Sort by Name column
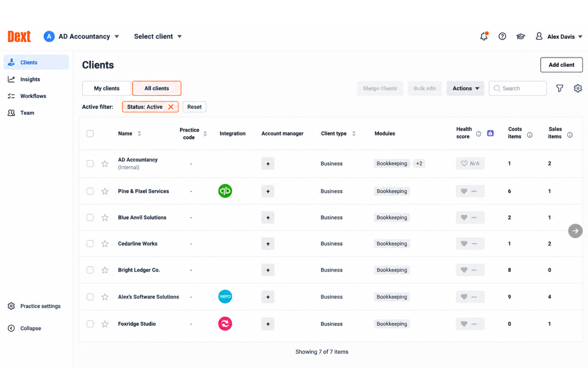Viewport: 588px width, 392px height. 139,133
